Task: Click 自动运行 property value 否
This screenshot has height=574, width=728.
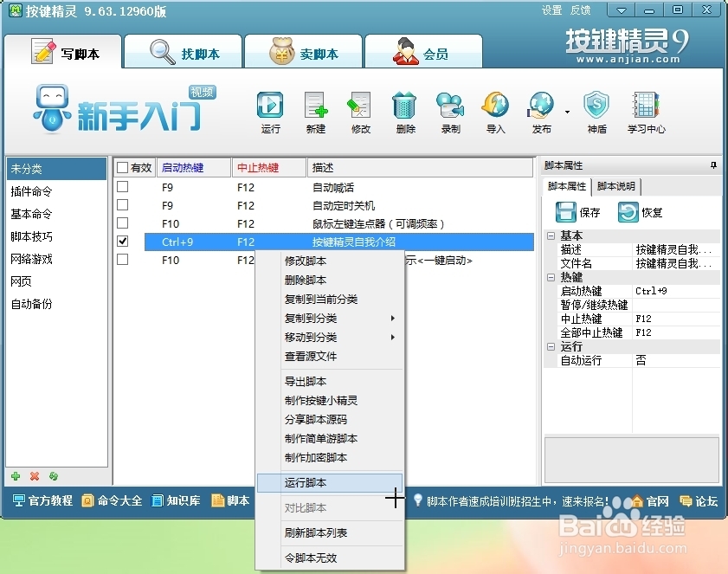Action: [676, 360]
